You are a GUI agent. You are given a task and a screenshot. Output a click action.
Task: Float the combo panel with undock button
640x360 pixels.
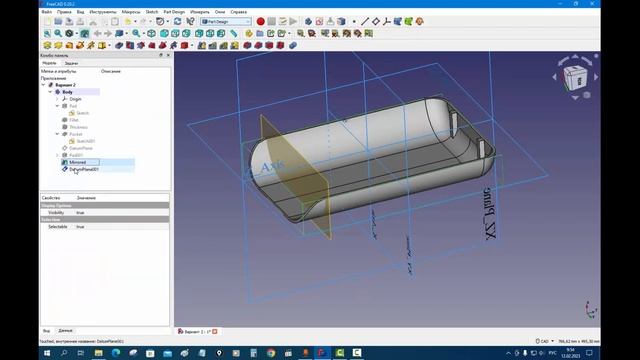click(x=161, y=55)
